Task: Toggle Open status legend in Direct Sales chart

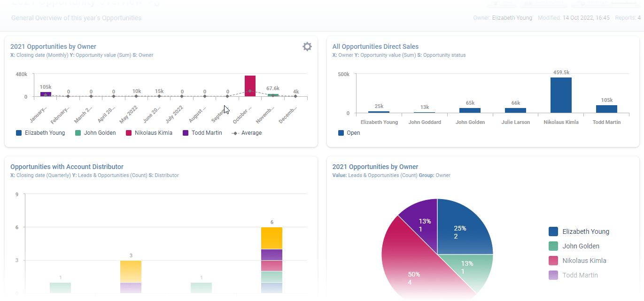Action: pyautogui.click(x=349, y=133)
